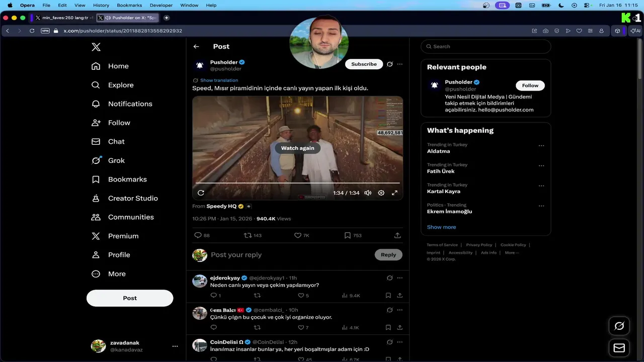
Task: Open the History menu in menu bar
Action: tap(101, 5)
